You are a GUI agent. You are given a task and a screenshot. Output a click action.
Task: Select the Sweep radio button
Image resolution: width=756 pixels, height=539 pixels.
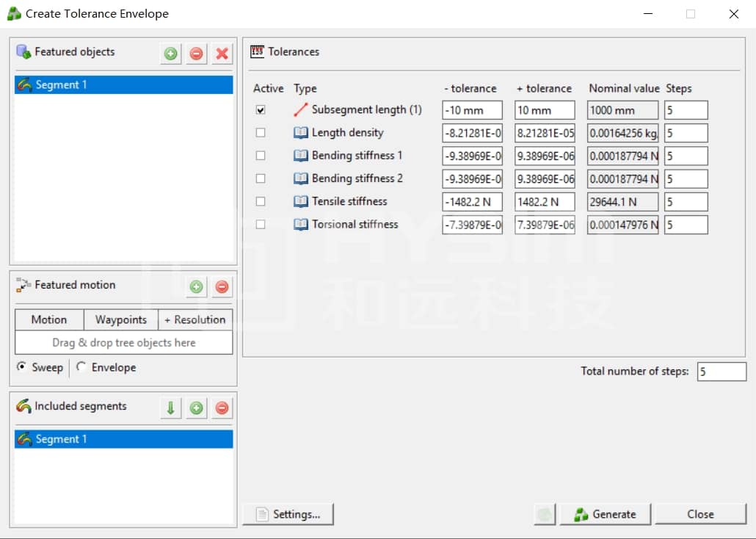21,366
